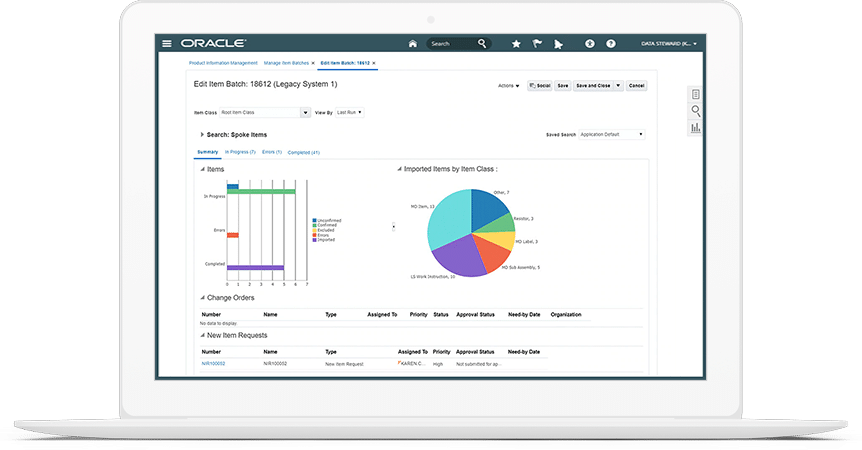The width and height of the screenshot is (862, 450).
Task: Switch to In Progress (7) tab
Action: coord(240,152)
